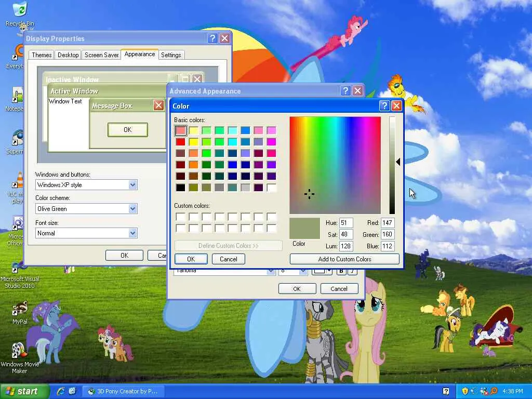Click the yellow security shield tray icon
The height and width of the screenshot is (399, 532).
(465, 391)
